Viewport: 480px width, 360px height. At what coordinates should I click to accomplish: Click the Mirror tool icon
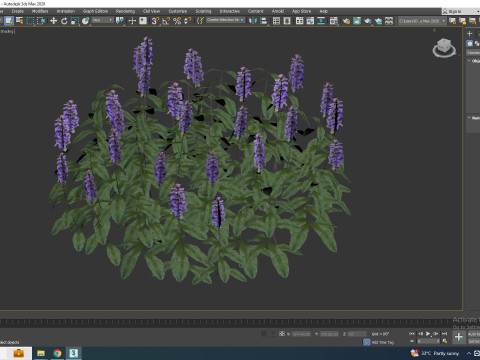[253, 21]
